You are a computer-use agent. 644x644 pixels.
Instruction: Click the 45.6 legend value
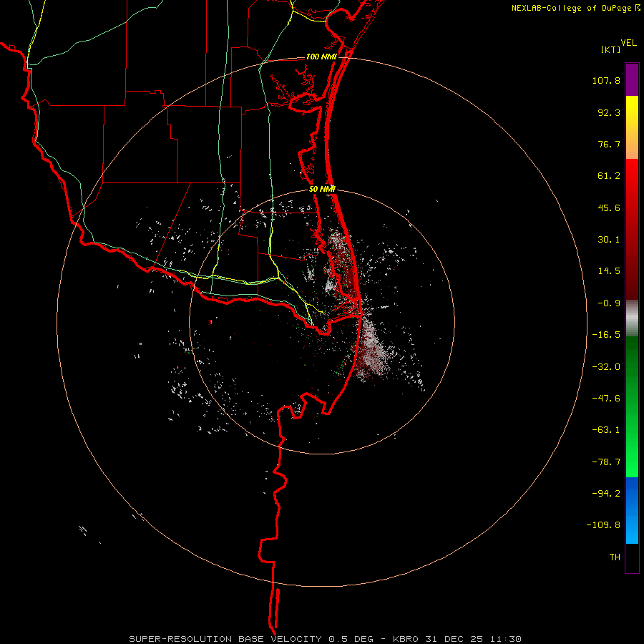click(x=609, y=208)
